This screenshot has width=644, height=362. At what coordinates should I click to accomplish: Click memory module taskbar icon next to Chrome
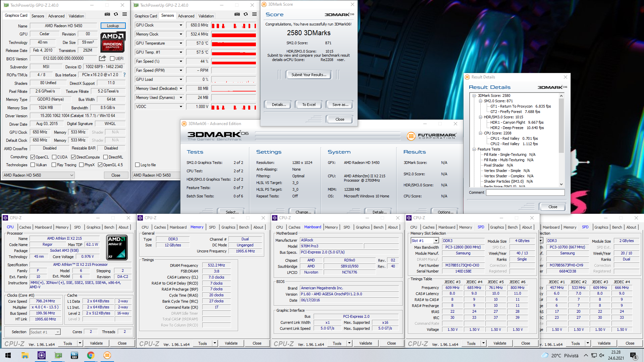tap(74, 355)
